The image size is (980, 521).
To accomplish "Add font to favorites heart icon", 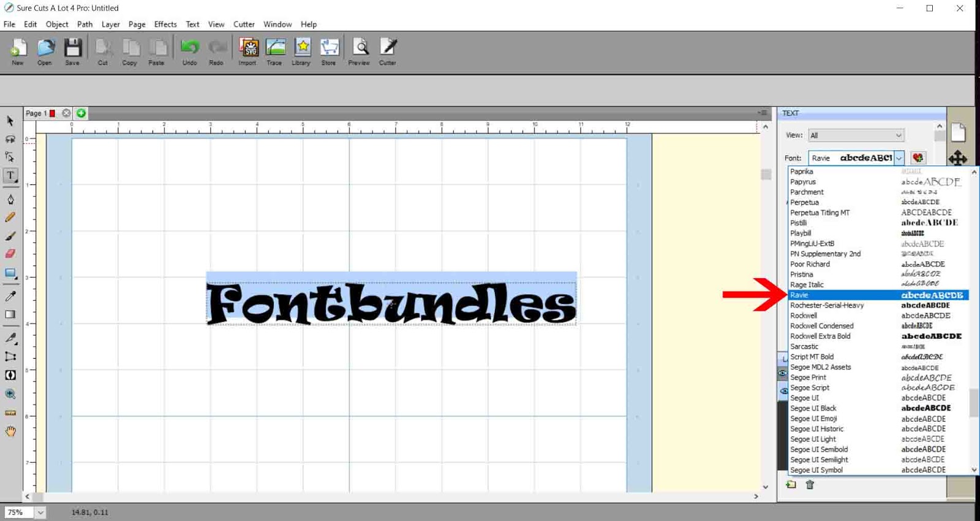I will tap(918, 158).
